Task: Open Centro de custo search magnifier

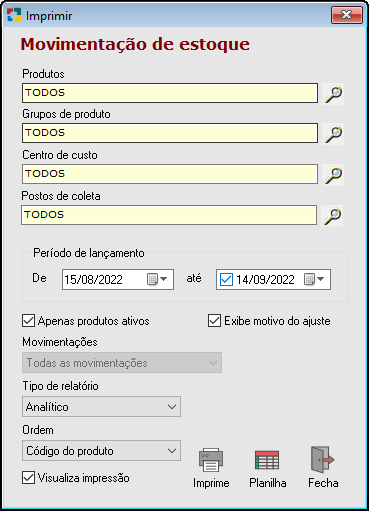Action: pyautogui.click(x=333, y=175)
